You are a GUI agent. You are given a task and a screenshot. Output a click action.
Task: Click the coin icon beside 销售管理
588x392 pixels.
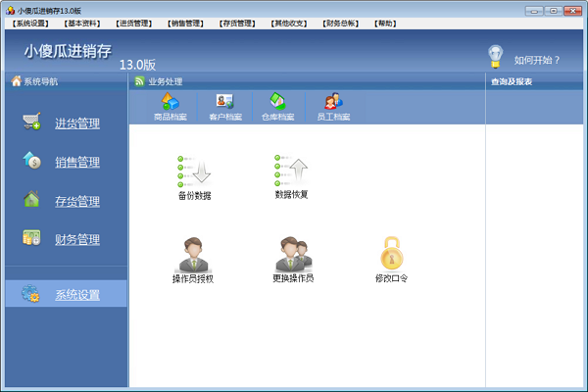pos(31,161)
